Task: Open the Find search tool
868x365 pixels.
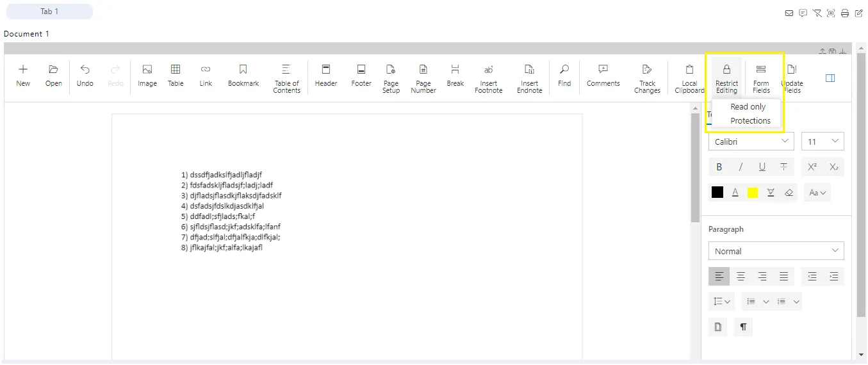Action: point(564,76)
